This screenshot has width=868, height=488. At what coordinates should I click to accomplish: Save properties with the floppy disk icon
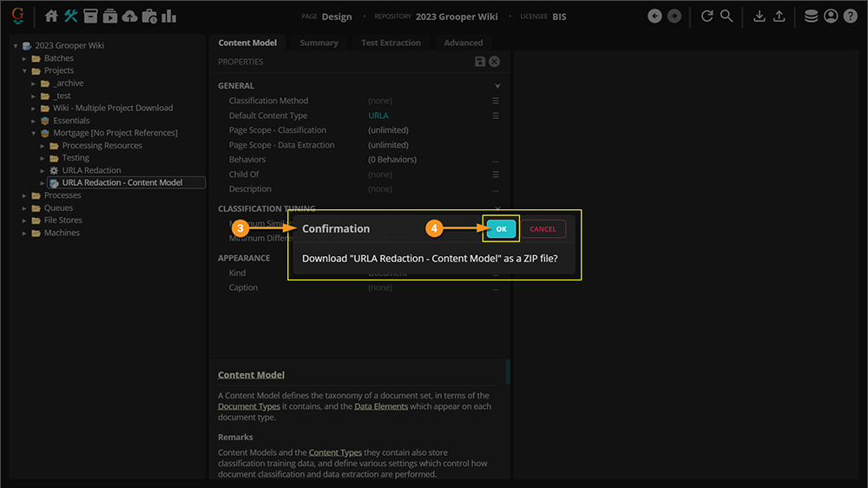coord(480,62)
